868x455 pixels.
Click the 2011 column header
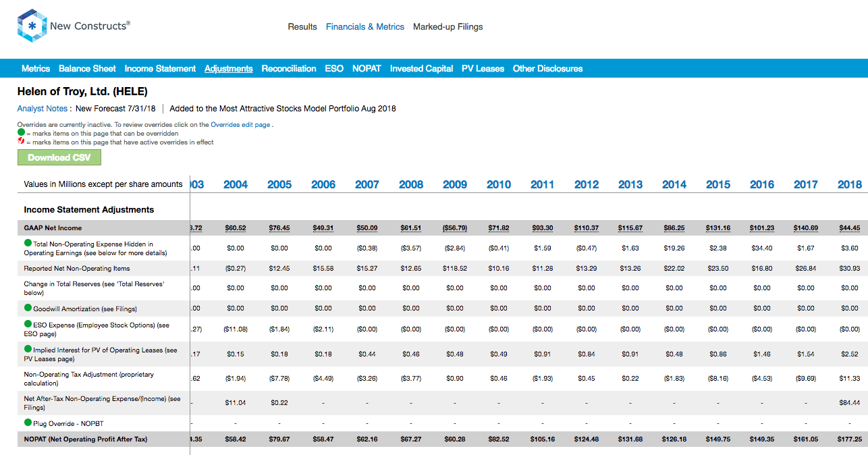(543, 184)
